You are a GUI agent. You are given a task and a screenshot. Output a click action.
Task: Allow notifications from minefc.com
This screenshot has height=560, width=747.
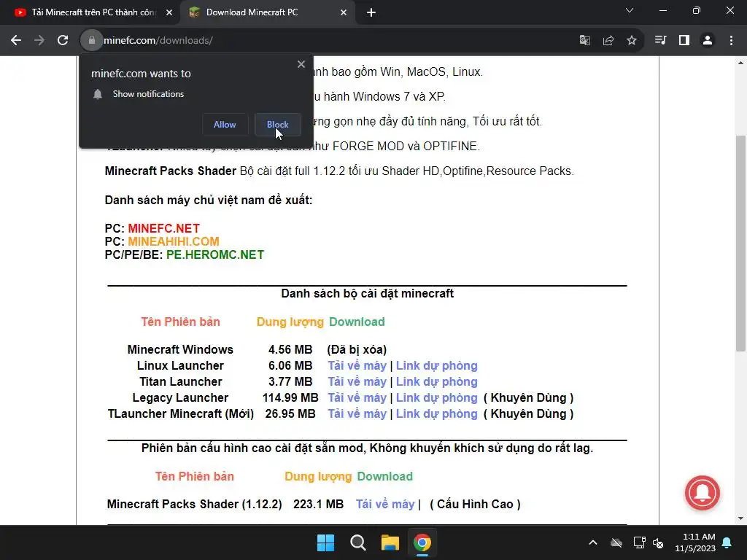point(225,125)
